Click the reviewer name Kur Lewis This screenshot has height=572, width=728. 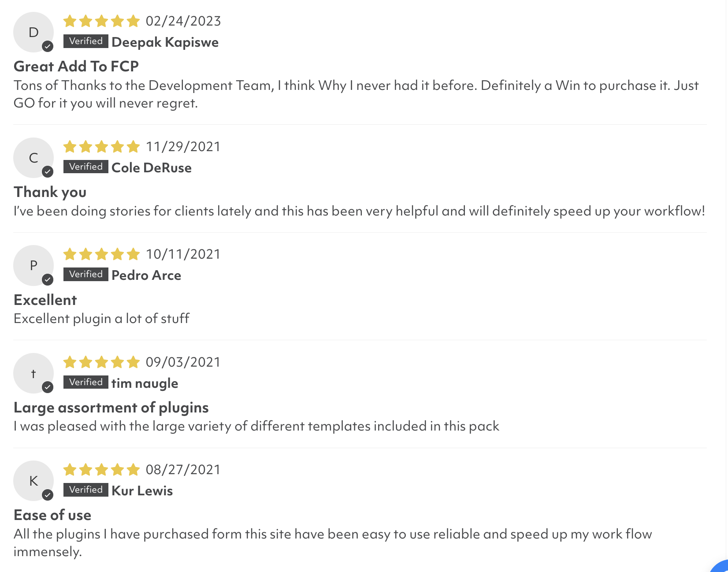click(142, 491)
